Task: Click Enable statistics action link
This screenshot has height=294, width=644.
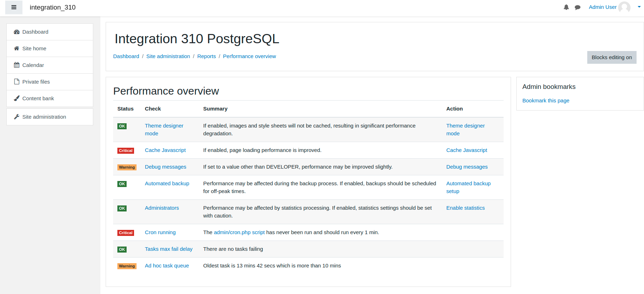Action: pyautogui.click(x=465, y=208)
